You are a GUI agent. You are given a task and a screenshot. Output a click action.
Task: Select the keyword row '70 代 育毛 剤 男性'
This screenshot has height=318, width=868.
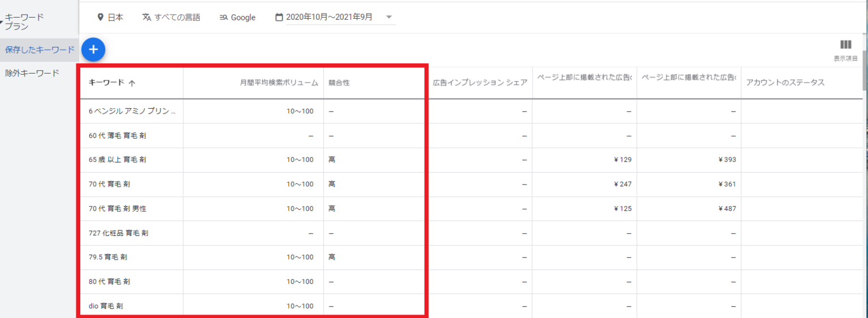[118, 209]
